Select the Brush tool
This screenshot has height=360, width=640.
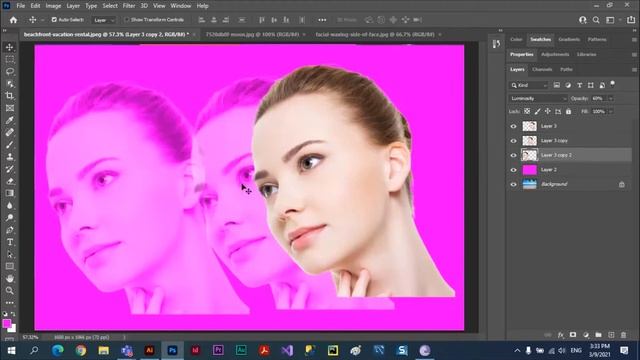(x=9, y=145)
